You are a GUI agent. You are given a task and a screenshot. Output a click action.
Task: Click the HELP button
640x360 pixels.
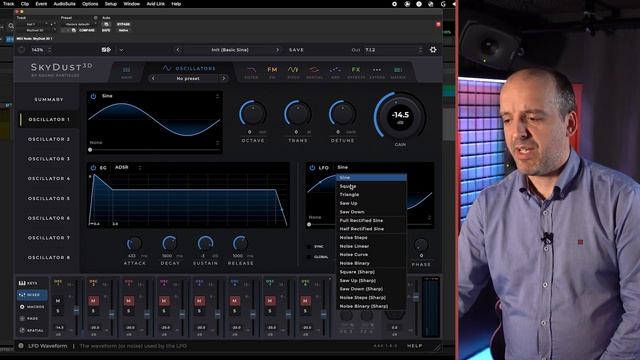pos(414,346)
